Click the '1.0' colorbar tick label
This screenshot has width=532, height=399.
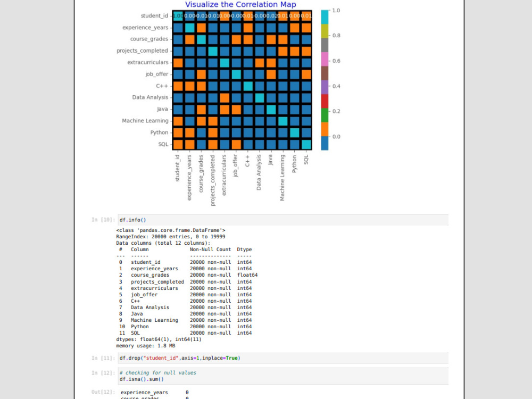pos(336,11)
